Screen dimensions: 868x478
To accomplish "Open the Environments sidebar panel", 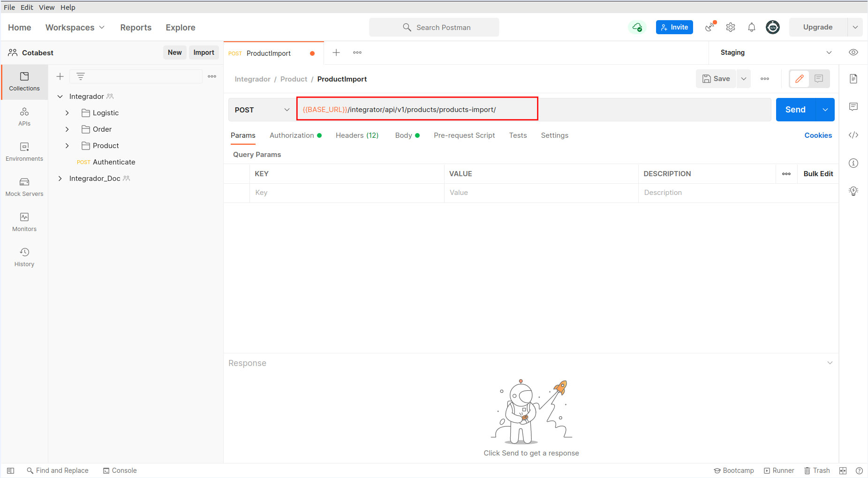I will 24,152.
